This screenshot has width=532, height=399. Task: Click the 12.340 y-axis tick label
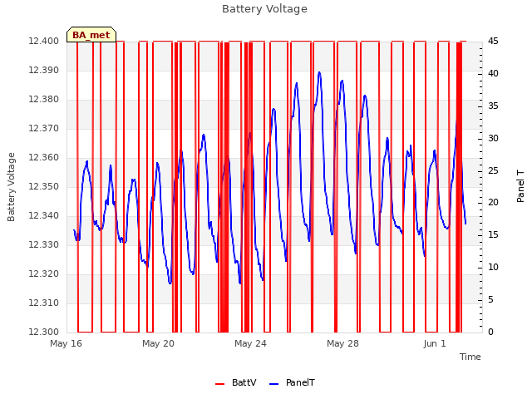[44, 216]
